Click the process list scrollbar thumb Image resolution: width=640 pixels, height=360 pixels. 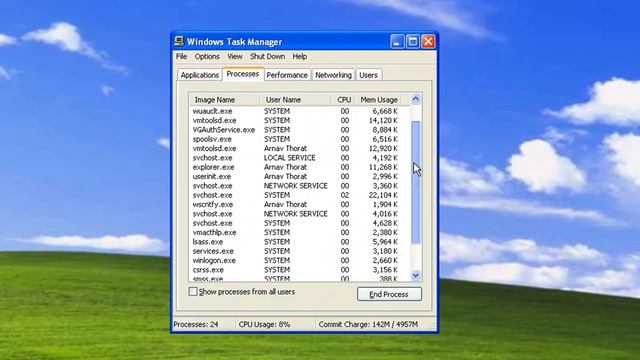pyautogui.click(x=416, y=182)
